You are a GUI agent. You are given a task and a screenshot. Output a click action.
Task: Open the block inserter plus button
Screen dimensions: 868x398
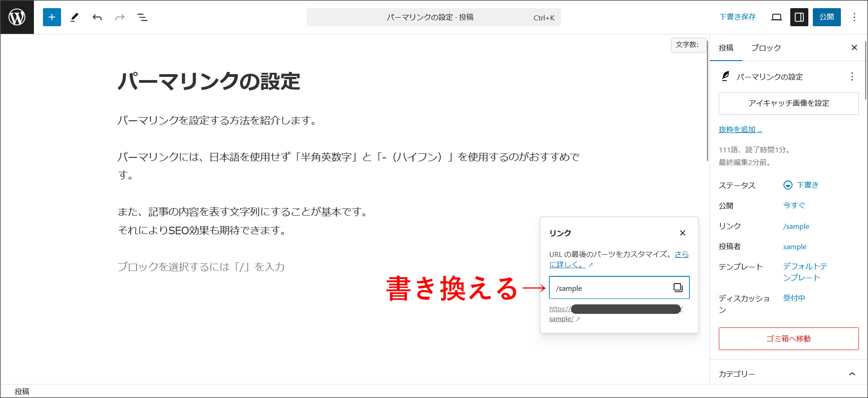tap(52, 17)
